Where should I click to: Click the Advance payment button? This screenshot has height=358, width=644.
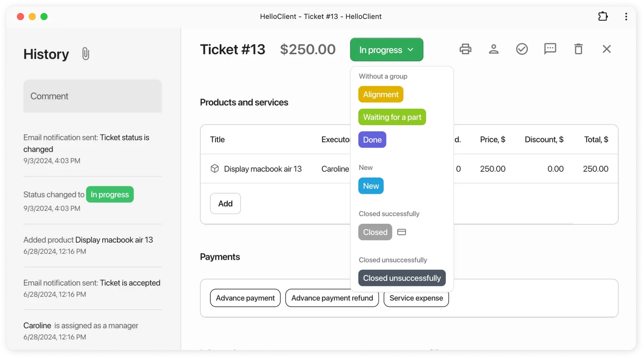(x=245, y=298)
